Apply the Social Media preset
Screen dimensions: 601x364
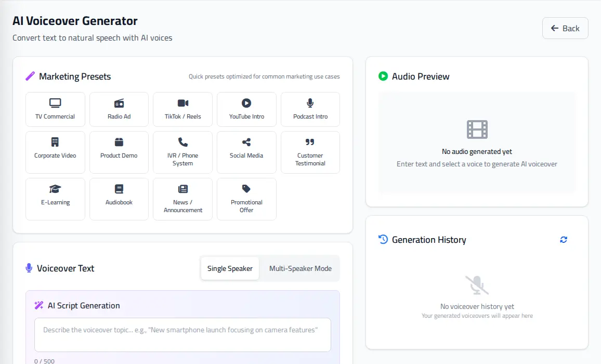coord(246,152)
